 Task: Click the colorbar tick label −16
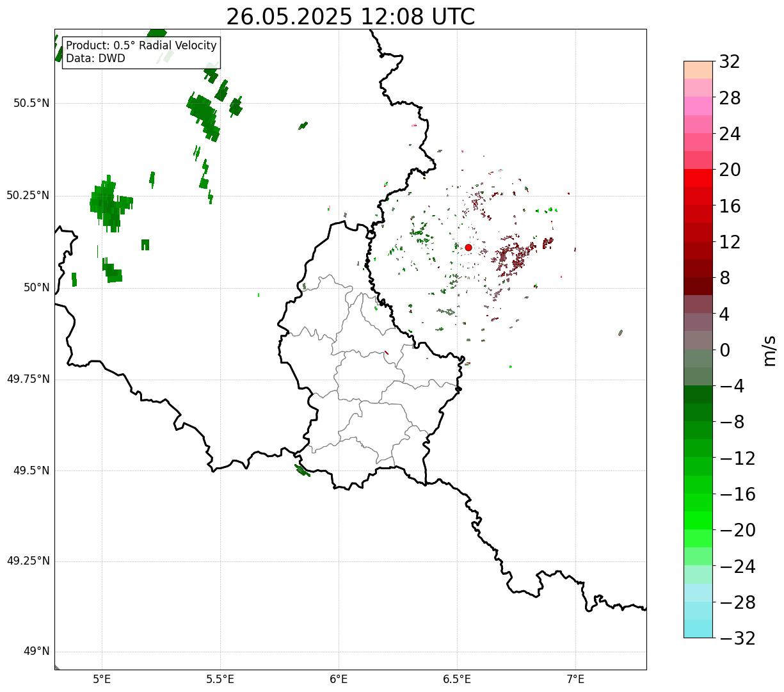pos(737,494)
